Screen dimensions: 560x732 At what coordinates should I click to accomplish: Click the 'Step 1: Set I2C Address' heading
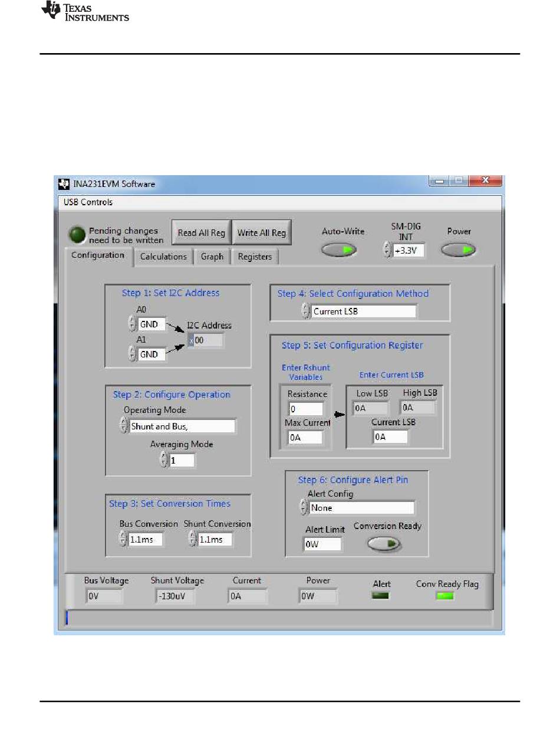(x=170, y=293)
